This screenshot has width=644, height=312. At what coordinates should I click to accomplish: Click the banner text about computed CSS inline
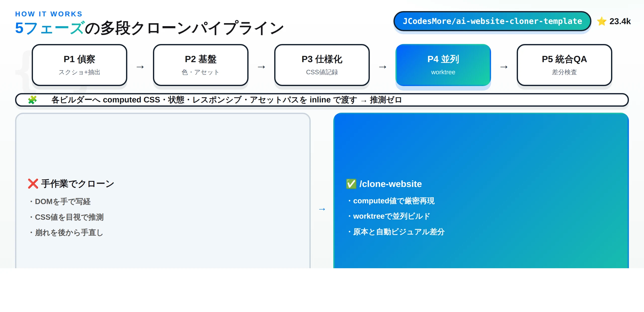click(226, 100)
